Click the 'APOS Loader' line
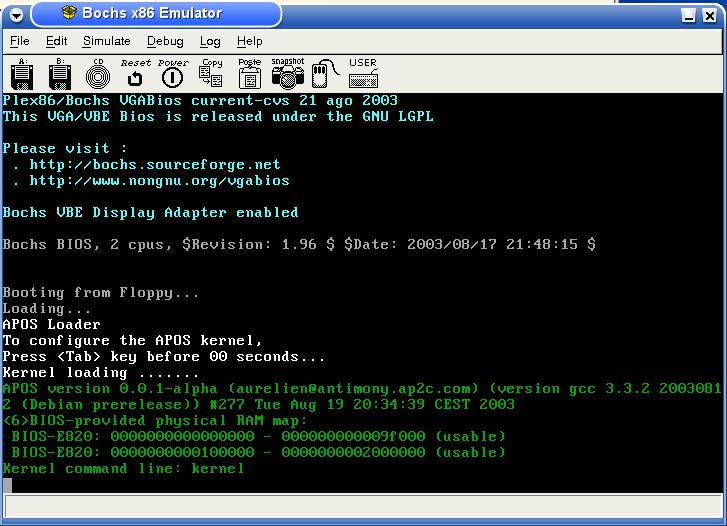727x526 pixels. coord(51,324)
